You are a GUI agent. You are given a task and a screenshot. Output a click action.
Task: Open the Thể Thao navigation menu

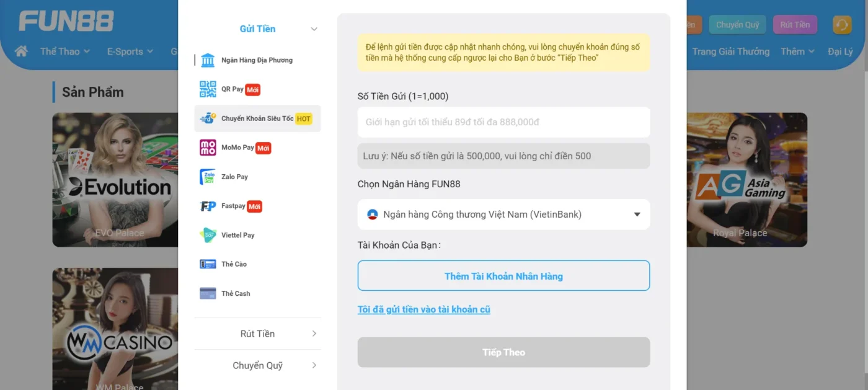click(x=65, y=51)
